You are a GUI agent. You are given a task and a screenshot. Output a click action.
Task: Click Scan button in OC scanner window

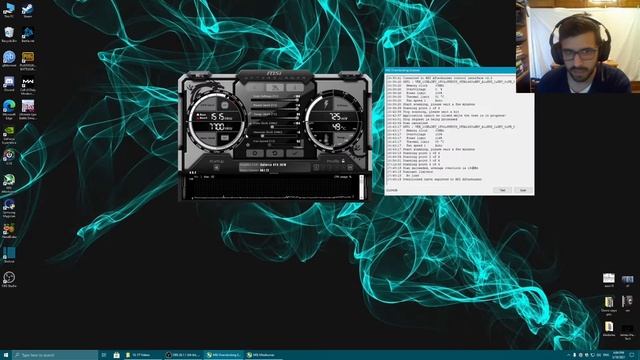pyautogui.click(x=523, y=190)
